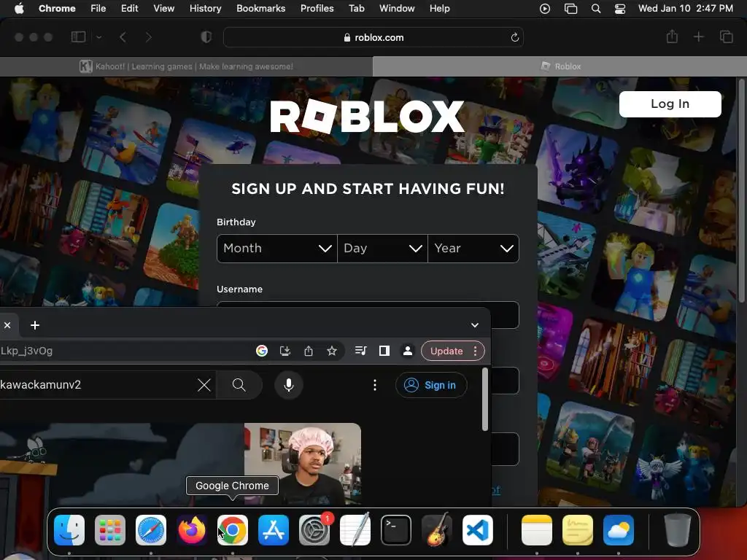
Task: Open the History menu
Action: pos(205,9)
